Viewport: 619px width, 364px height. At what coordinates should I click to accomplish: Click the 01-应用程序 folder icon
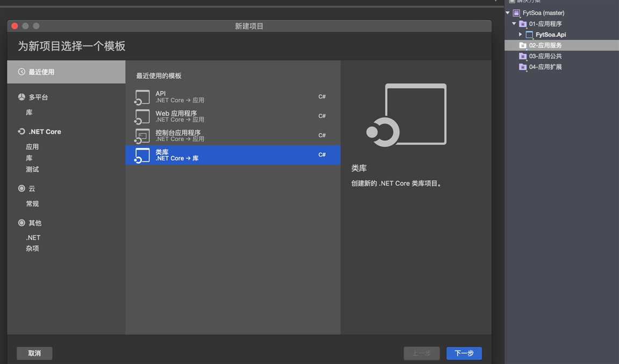(x=523, y=24)
